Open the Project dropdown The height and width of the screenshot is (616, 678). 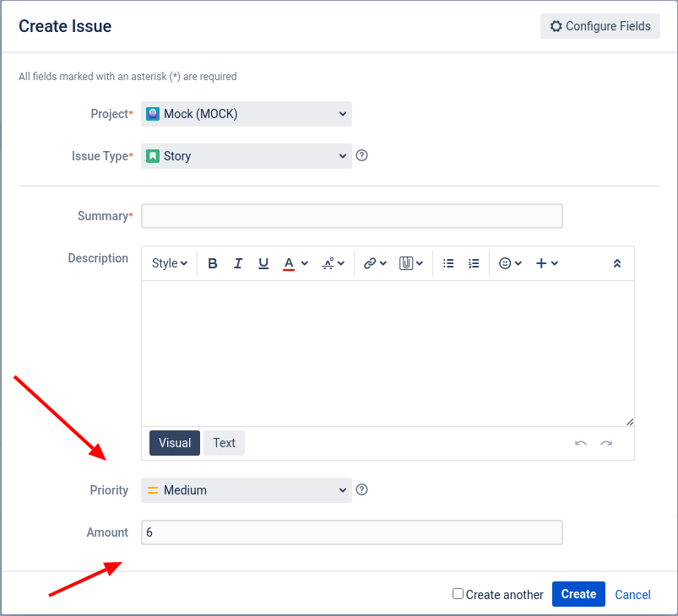[x=246, y=114]
